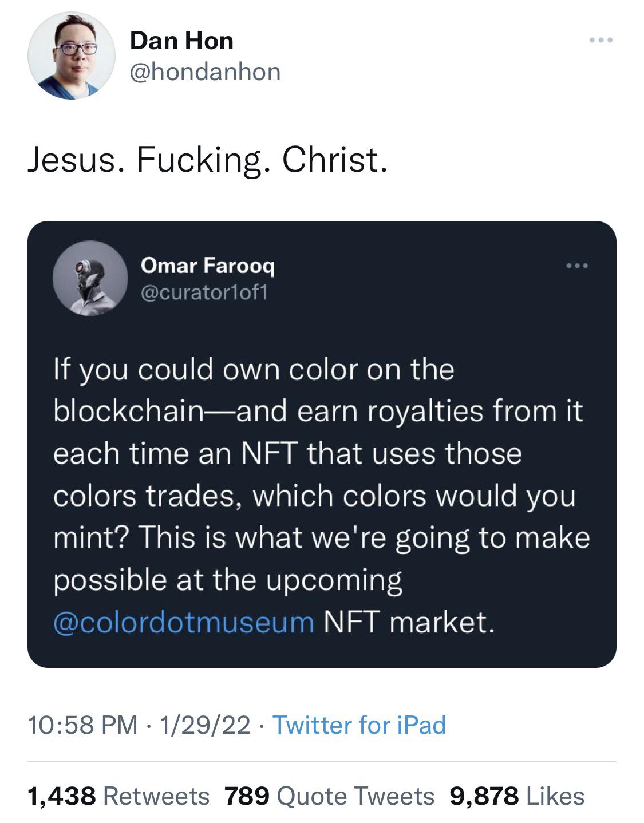Open the Twitter for iPad source link
644x823 pixels.
359,725
